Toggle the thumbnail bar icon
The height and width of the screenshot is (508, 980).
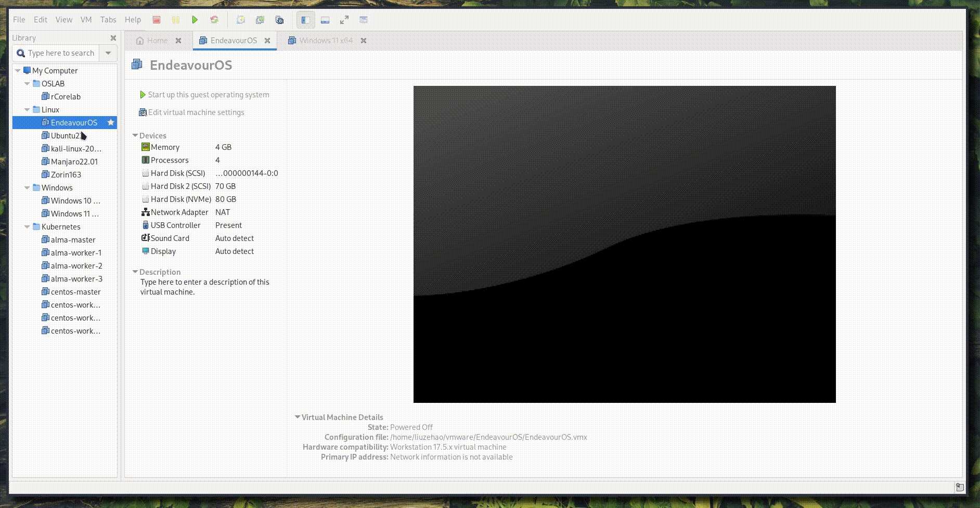pos(325,20)
